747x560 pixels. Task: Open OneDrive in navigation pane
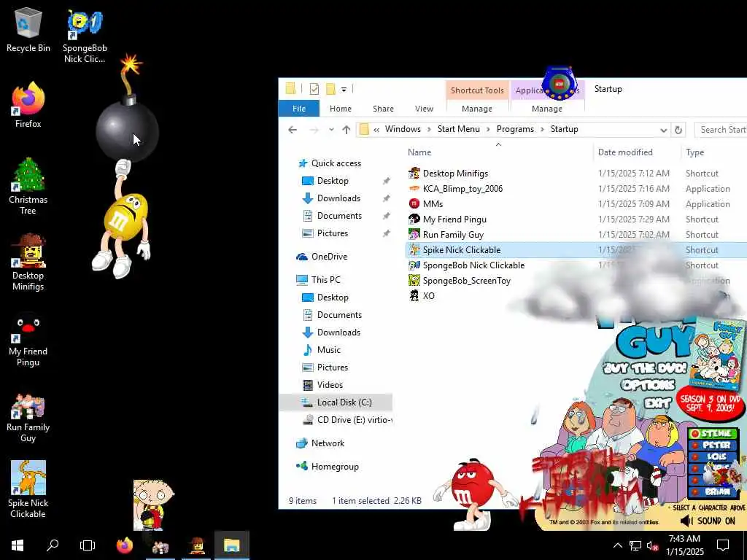point(329,256)
